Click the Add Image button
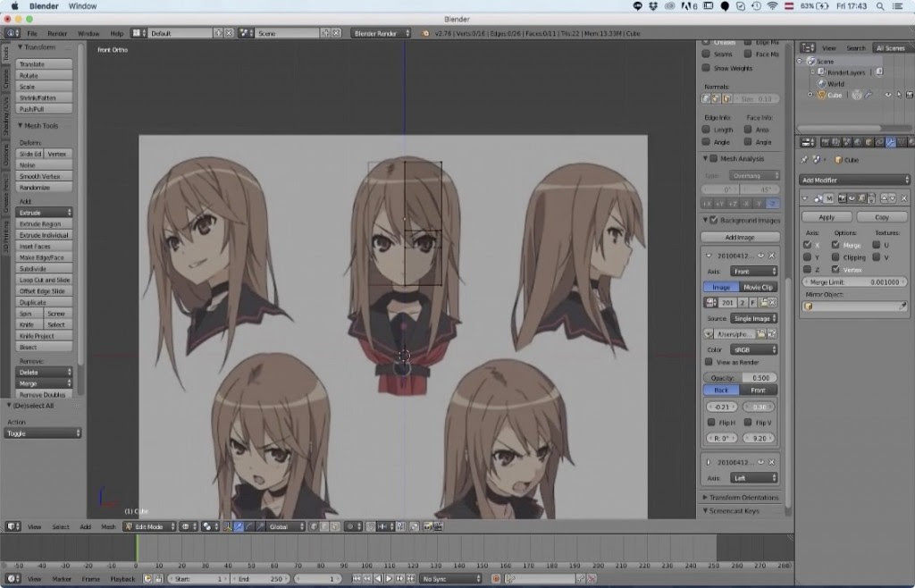Screen dimensions: 915x588 point(740,237)
